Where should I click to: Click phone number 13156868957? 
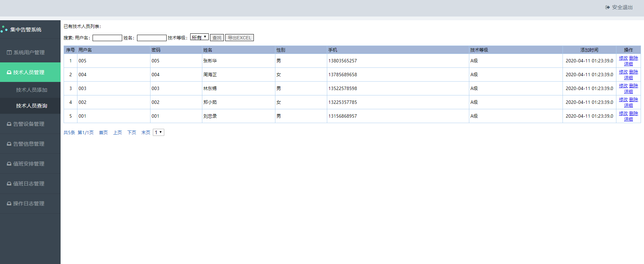(x=343, y=116)
